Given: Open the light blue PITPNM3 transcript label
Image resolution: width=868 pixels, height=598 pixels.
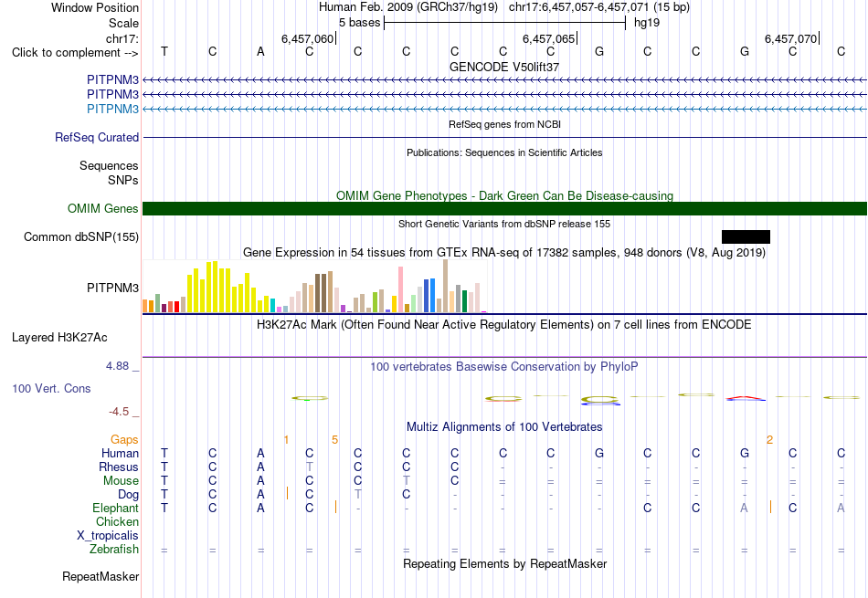Looking at the screenshot, I should tap(112, 109).
